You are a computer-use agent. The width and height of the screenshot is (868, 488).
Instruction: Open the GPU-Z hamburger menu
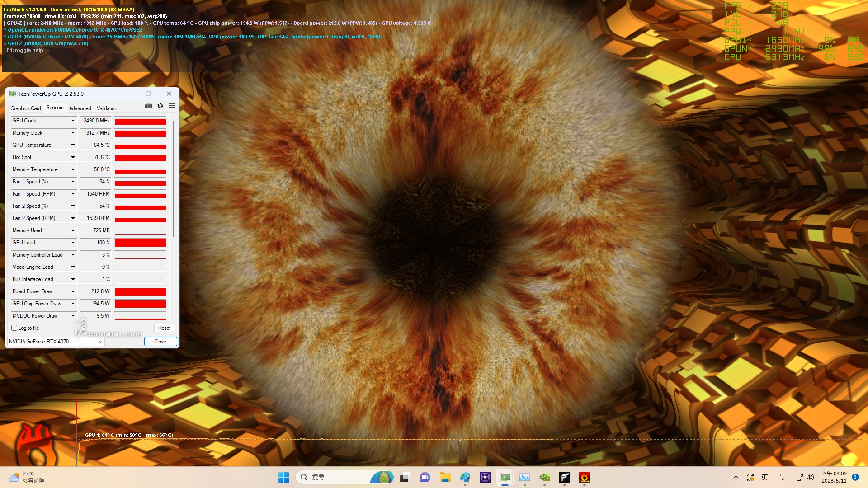coord(172,106)
